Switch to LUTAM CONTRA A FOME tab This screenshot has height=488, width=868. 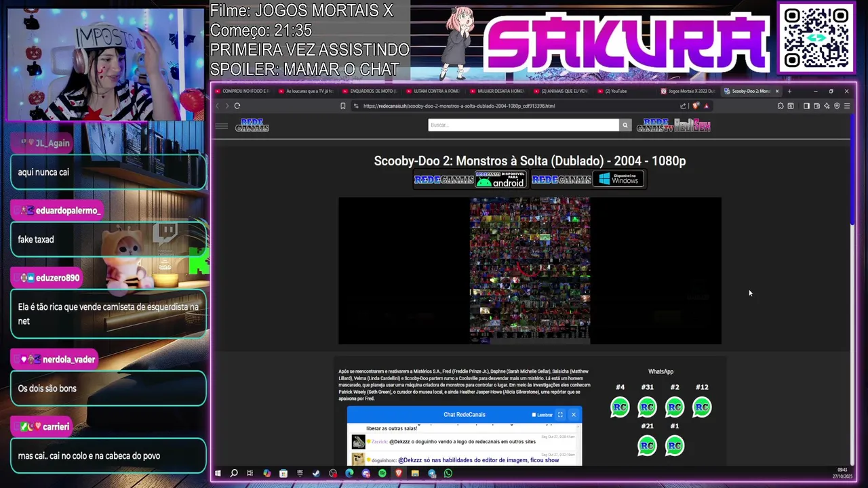[433, 91]
